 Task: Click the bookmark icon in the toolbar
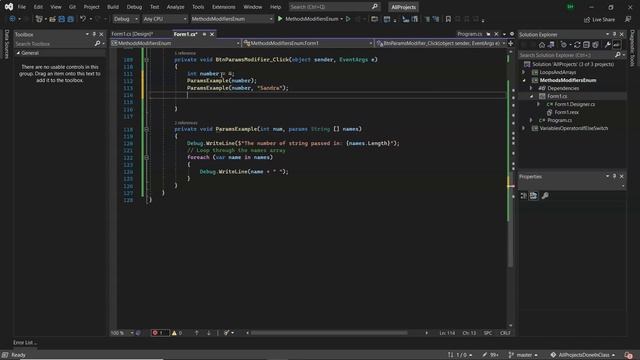pos(448,19)
